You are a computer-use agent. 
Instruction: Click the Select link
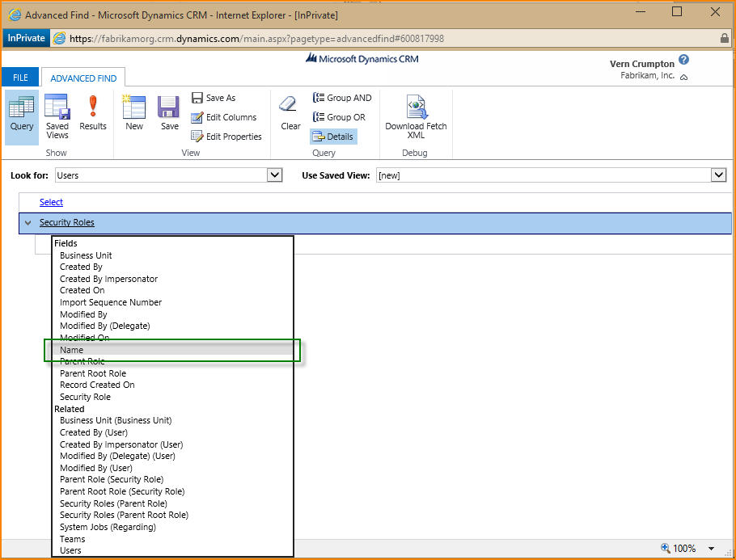(x=51, y=202)
